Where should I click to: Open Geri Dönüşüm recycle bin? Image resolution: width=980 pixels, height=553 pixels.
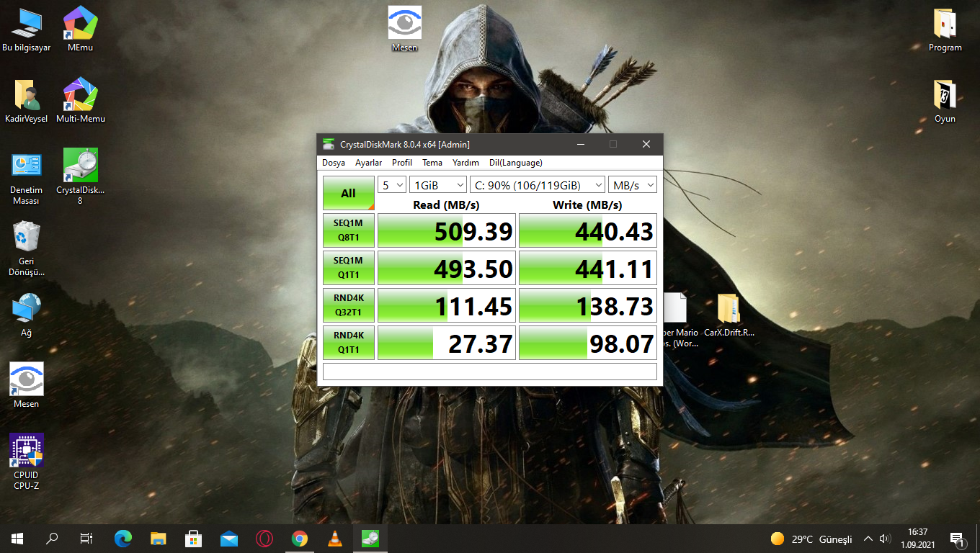point(27,249)
